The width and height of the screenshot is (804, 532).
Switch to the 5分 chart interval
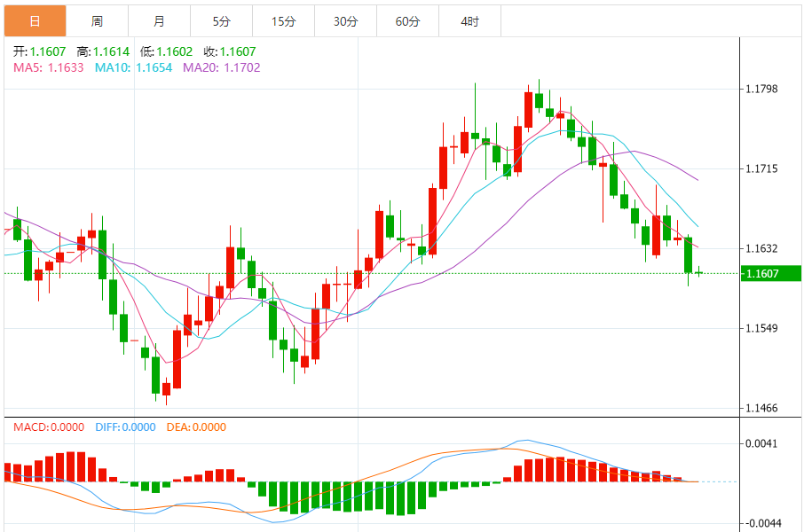pyautogui.click(x=221, y=20)
